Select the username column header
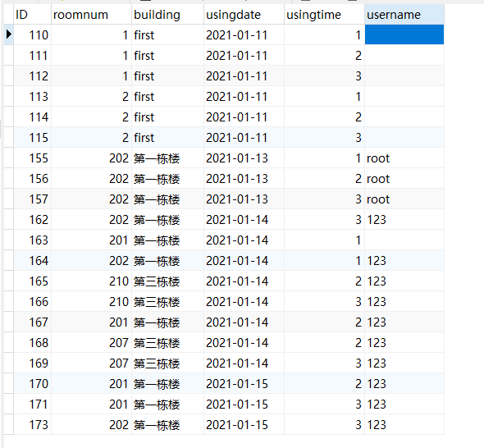 coord(404,15)
